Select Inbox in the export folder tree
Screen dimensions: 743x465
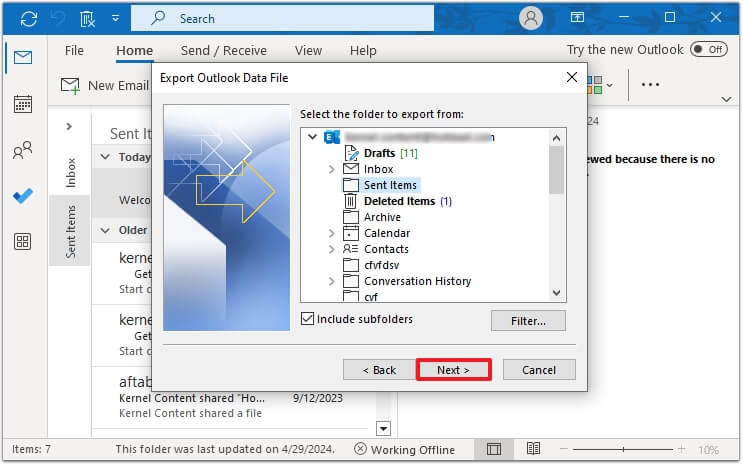379,169
